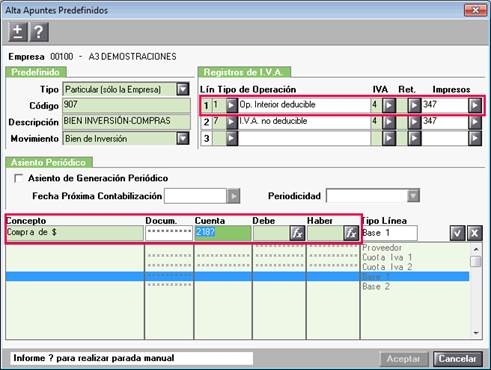Open date picker for Fecha Próxima Contabilización
491x370 pixels.
233,196
